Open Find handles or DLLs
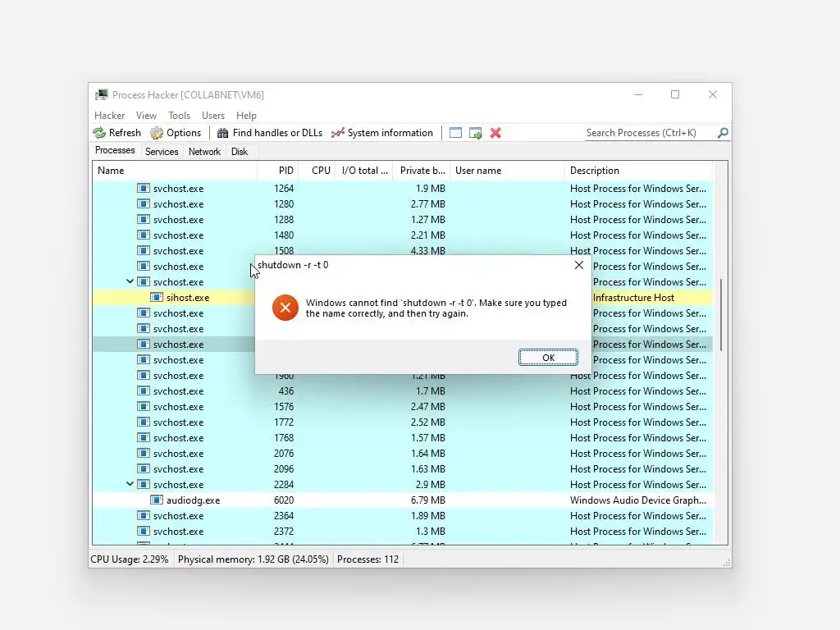Viewport: 840px width, 630px height. coord(269,133)
